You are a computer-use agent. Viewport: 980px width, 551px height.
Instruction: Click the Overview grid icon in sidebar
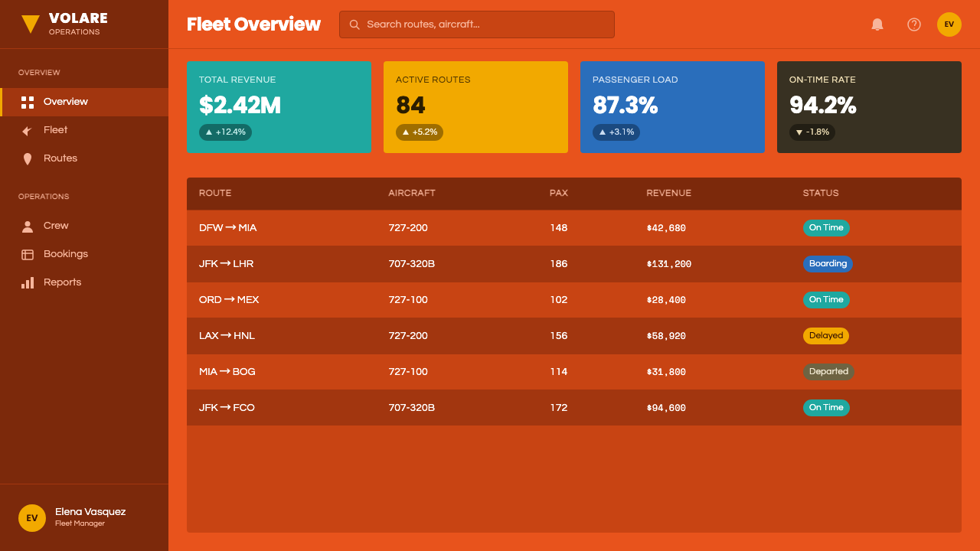28,103
